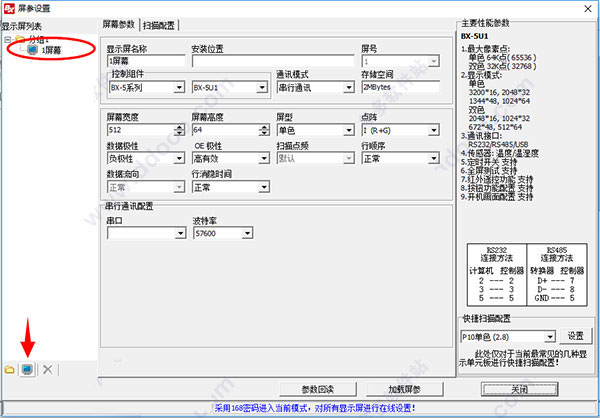Click the 屏幕宽度 value field
This screenshot has height=418, width=600.
tap(140, 130)
